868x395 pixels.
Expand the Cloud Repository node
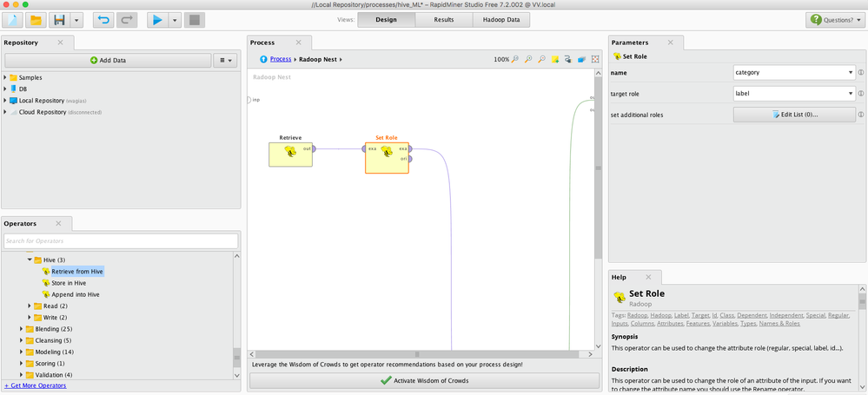pos(5,112)
